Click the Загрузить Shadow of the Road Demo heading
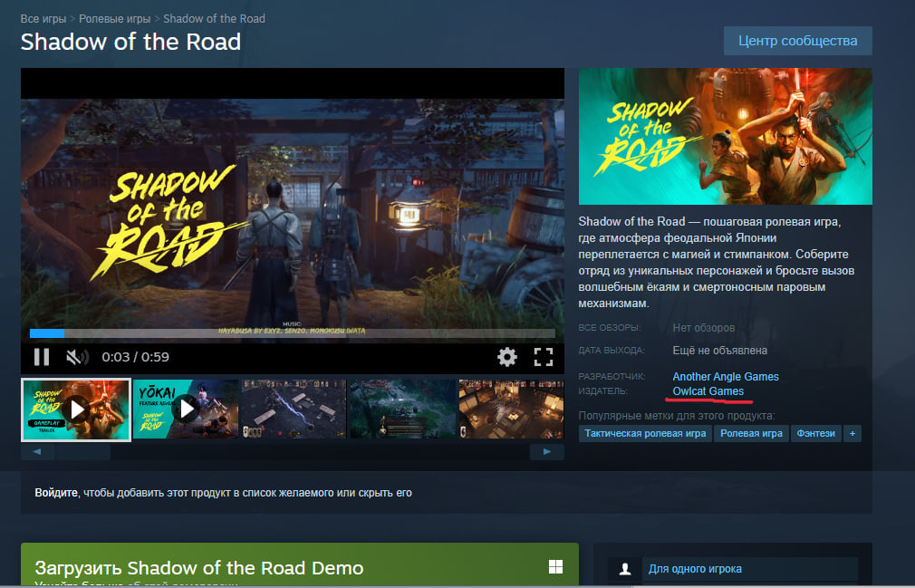 (199, 567)
